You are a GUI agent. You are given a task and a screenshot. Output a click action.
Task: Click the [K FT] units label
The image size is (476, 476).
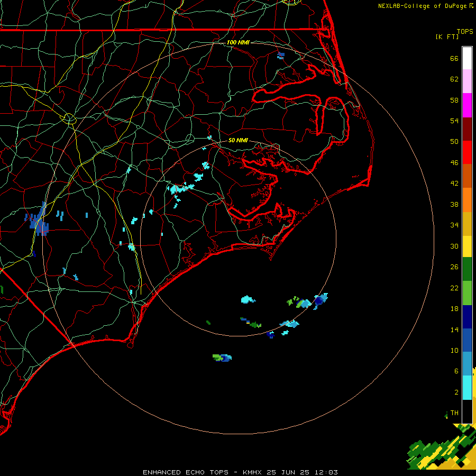pos(447,36)
